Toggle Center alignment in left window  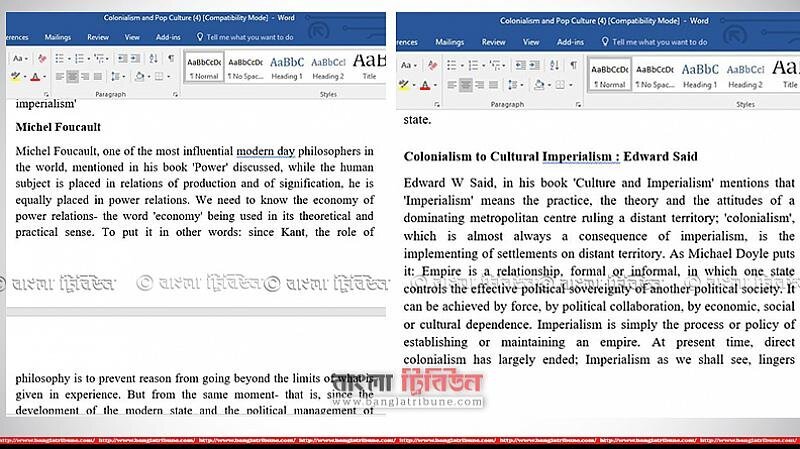[72, 76]
